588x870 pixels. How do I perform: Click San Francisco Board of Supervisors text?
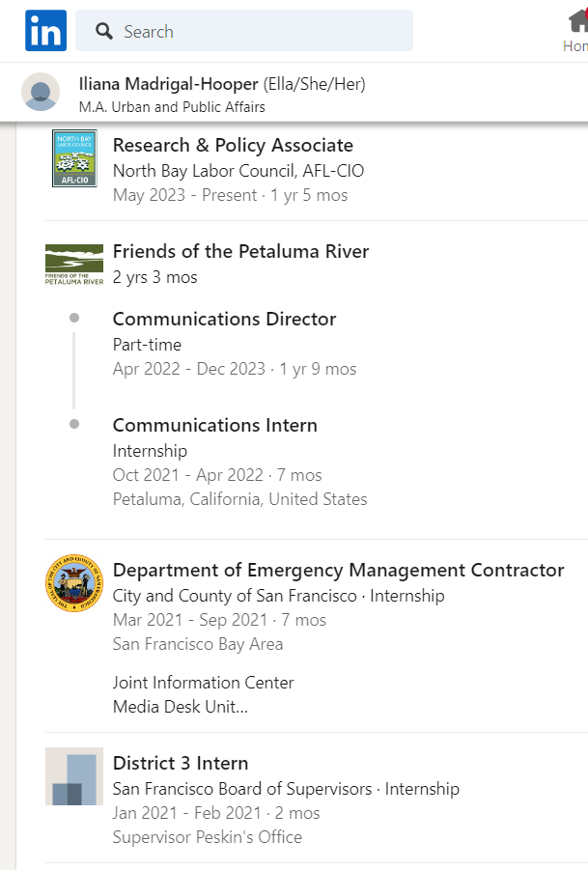[242, 789]
